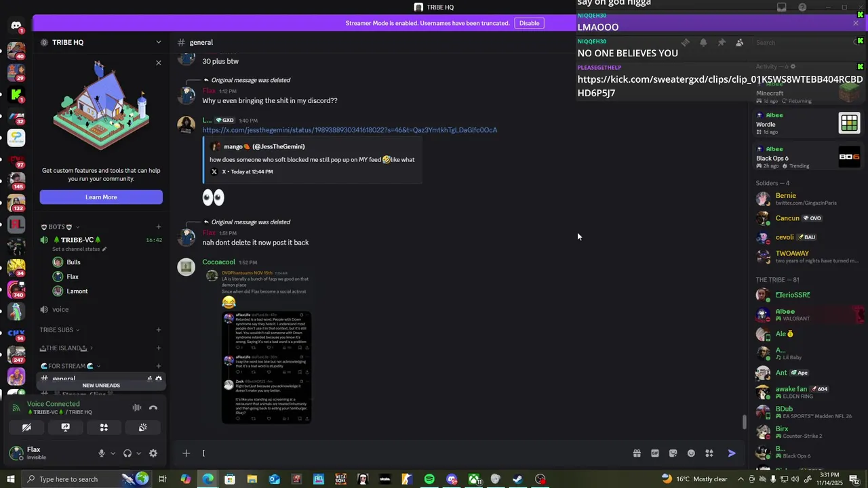Screen dimensions: 868x488
Task: Open awake fan member profile
Action: pyautogui.click(x=807, y=392)
